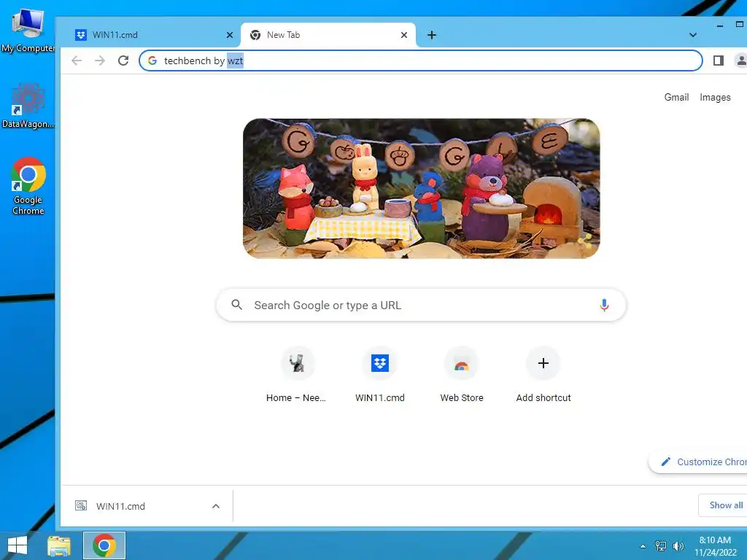Viewport: 747px width, 560px height.
Task: Open the taskbar clock showing 8:10 AM
Action: [715, 546]
